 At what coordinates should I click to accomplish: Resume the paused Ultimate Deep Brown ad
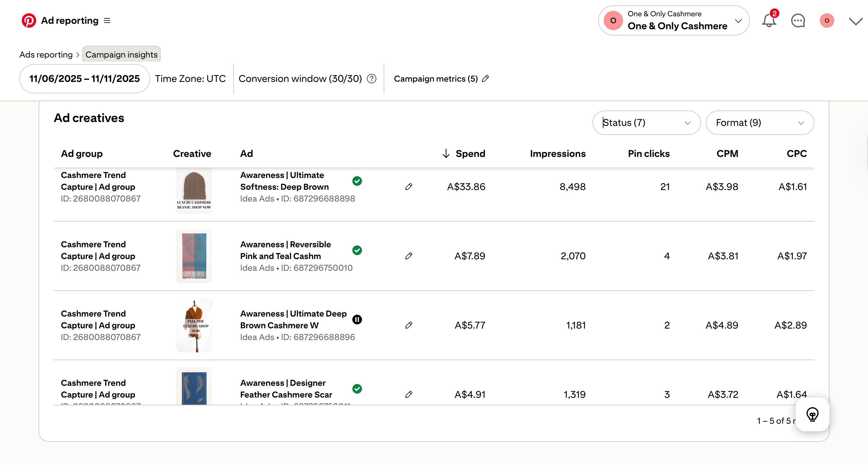coord(357,319)
